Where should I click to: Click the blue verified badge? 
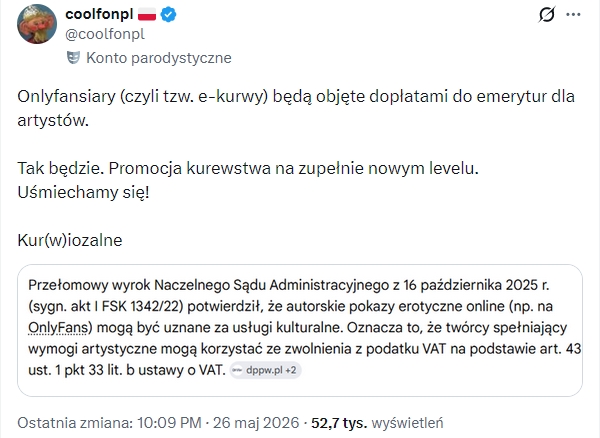[x=168, y=15]
